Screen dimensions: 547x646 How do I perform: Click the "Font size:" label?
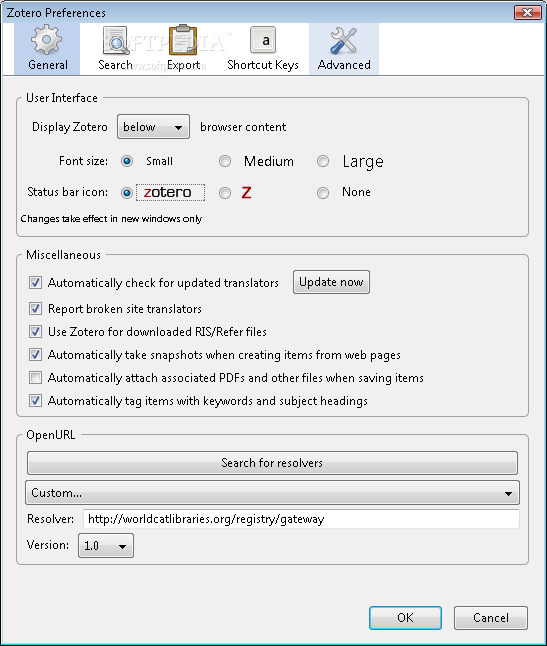[83, 161]
